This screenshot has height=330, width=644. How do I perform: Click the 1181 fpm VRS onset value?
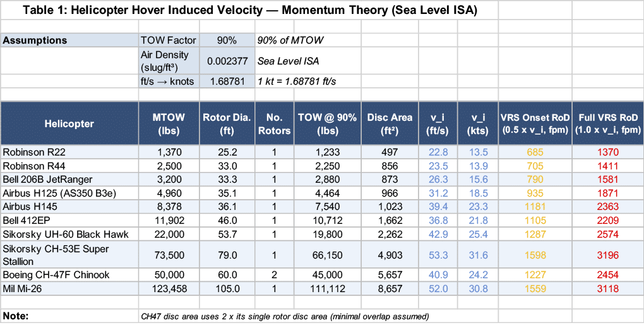coord(535,206)
